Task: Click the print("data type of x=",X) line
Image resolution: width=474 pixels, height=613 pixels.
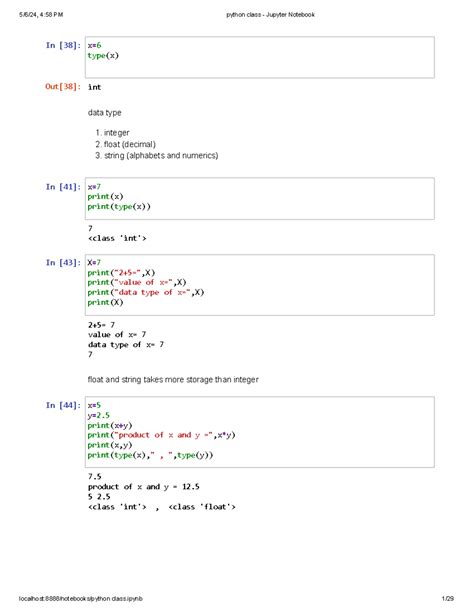Action: tap(146, 292)
